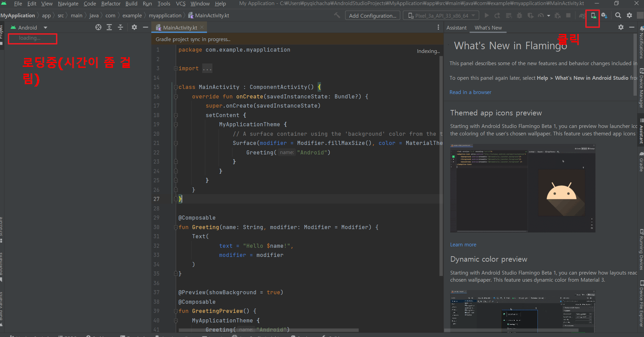The width and height of the screenshot is (644, 337).
Task: Click the Indexing... status text in editor
Action: 428,51
